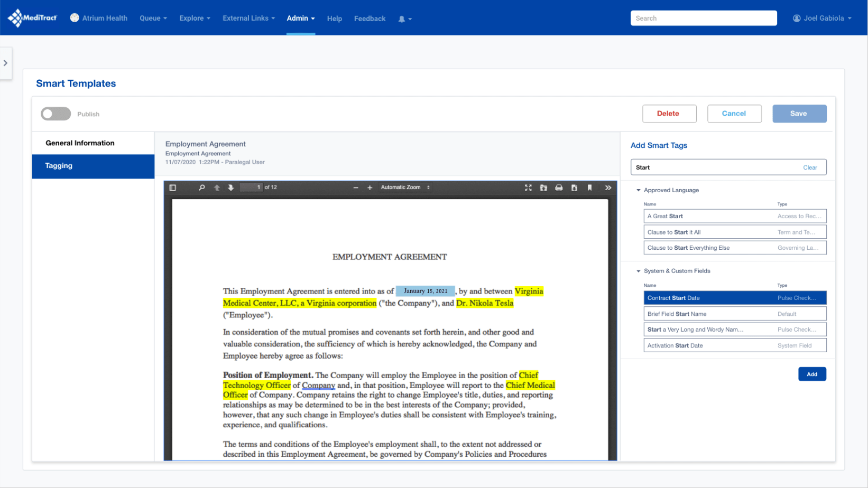The image size is (868, 488).
Task: Switch to the General Information tab
Action: tap(80, 143)
